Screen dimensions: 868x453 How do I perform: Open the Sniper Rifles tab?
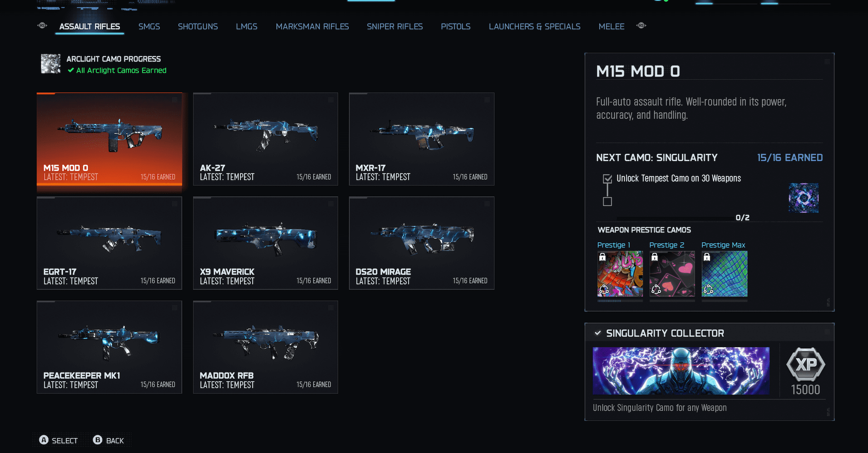click(x=395, y=26)
